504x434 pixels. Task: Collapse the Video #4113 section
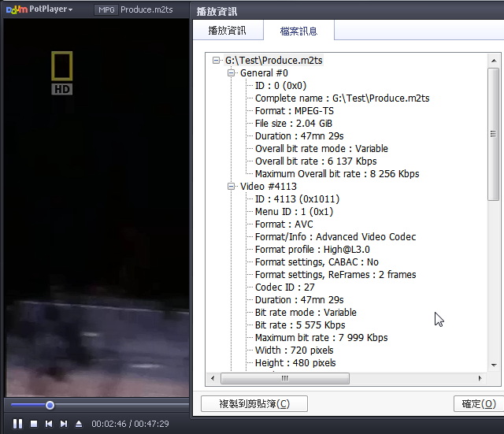click(x=231, y=186)
